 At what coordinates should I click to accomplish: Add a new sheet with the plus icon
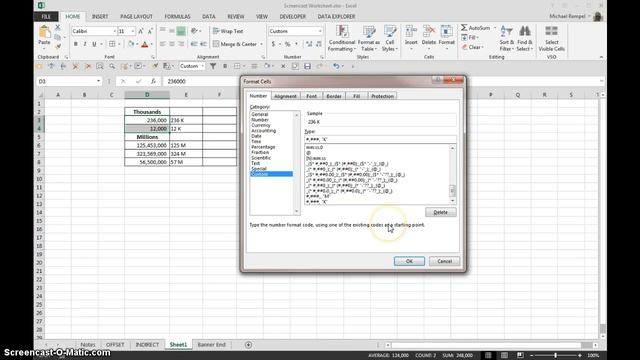click(x=248, y=345)
